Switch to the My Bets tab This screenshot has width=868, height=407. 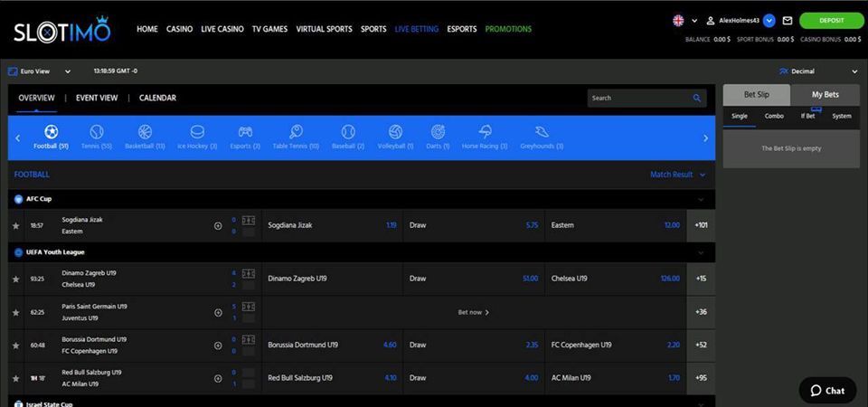825,95
